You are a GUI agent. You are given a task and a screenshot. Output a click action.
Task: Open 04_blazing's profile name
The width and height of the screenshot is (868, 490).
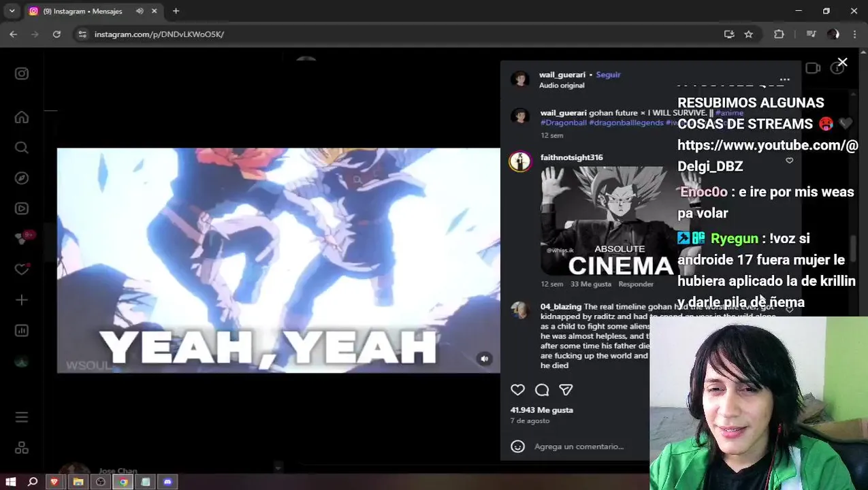[561, 307]
